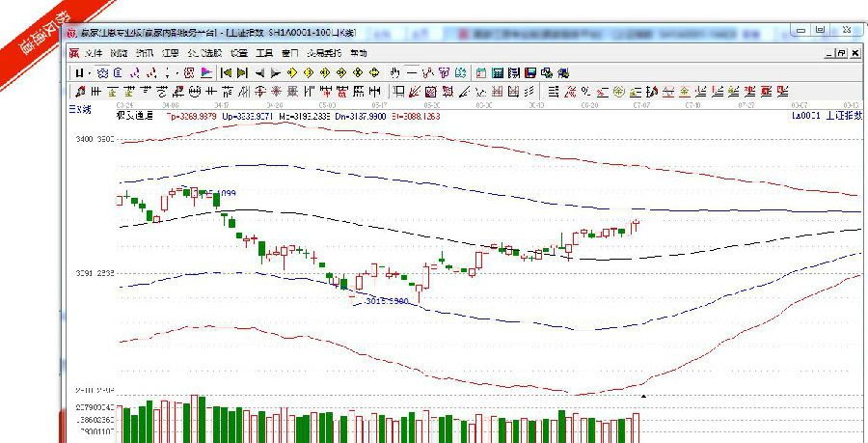The image size is (868, 443).
Task: Open the 帮助 menu
Action: pyautogui.click(x=358, y=53)
